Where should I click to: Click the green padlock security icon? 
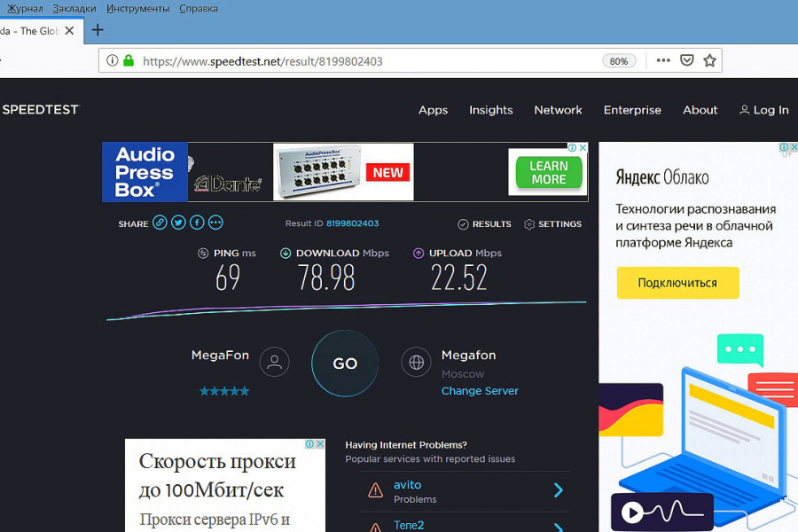[x=129, y=60]
